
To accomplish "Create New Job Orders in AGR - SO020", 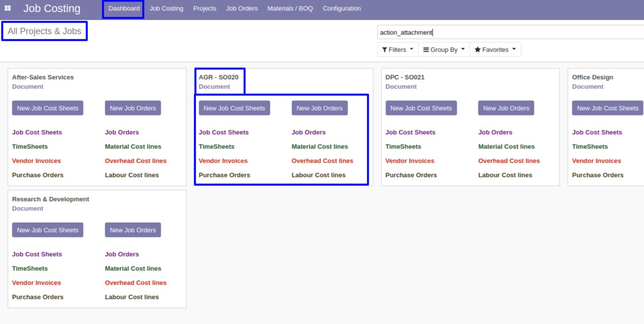I will coord(320,108).
